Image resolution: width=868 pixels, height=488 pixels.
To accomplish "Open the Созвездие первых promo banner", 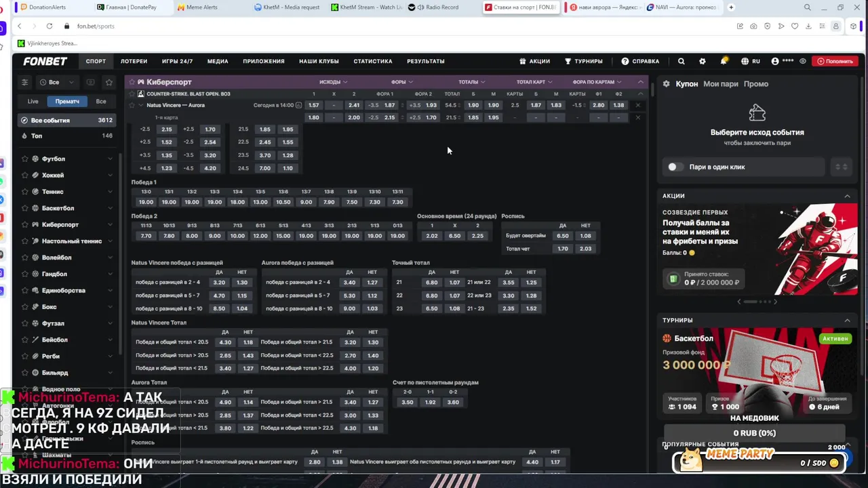I will (757, 249).
